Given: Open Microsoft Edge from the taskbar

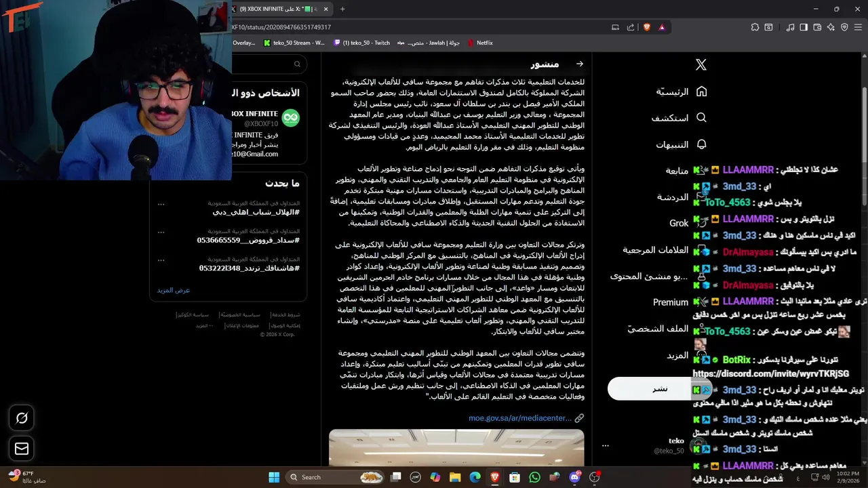Looking at the screenshot, I should click(475, 477).
